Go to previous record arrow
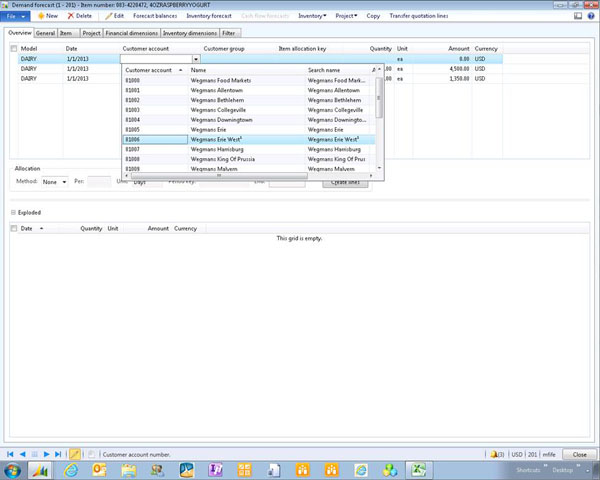 [x=23, y=454]
